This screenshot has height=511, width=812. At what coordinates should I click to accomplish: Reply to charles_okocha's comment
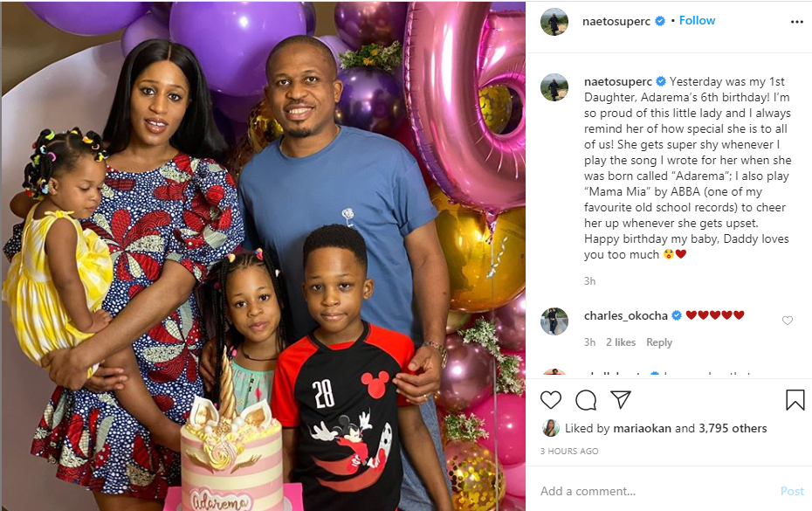click(658, 342)
